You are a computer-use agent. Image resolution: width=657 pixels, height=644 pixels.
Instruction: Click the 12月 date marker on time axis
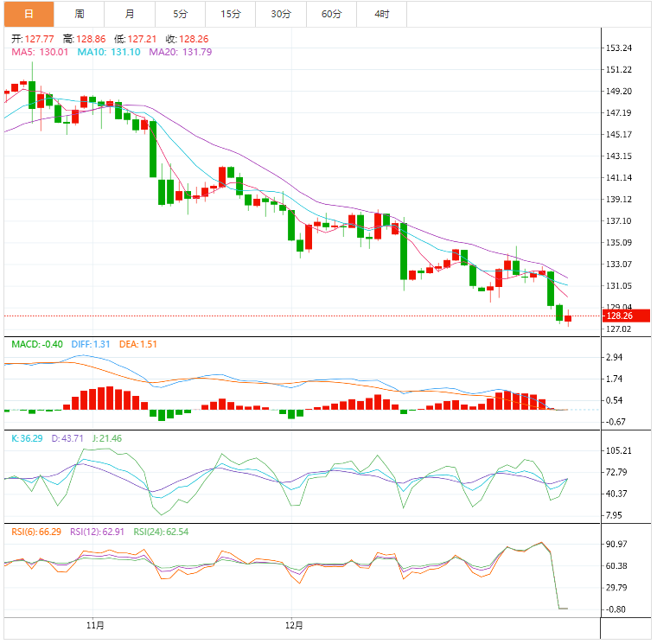point(293,624)
